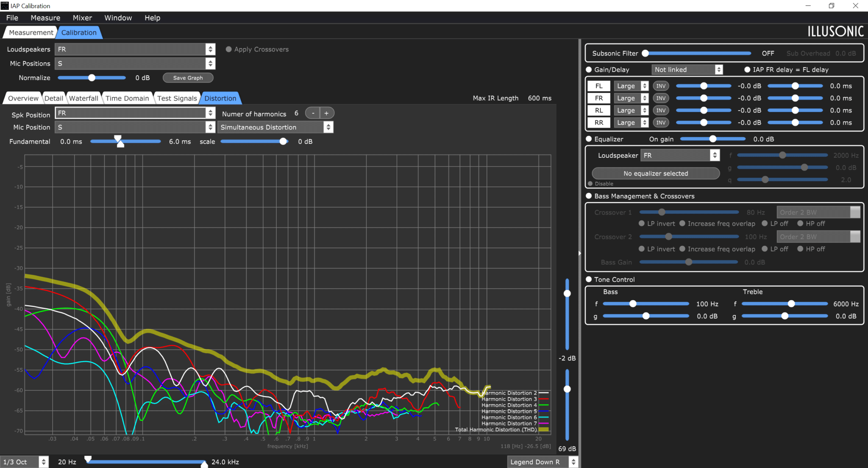868x468 pixels.
Task: Click the Fundamental time range slider
Action: pos(125,142)
